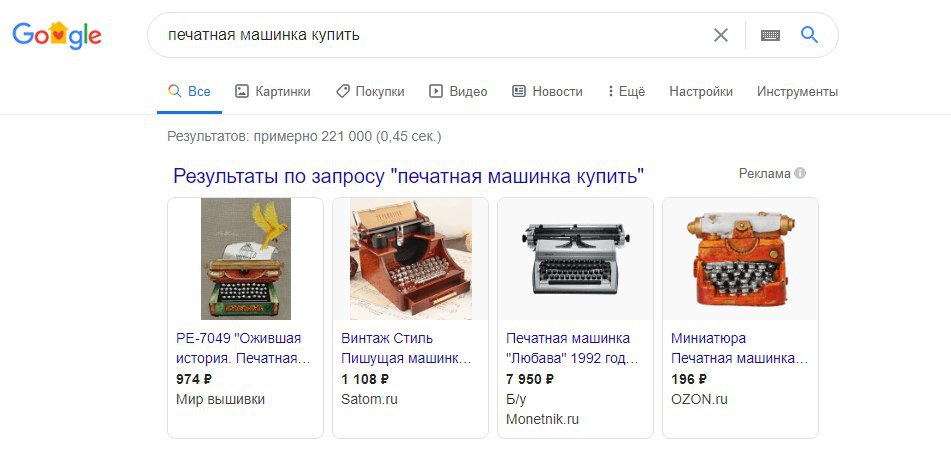Go to the Новости tab
The image size is (951, 457).
coord(547,92)
